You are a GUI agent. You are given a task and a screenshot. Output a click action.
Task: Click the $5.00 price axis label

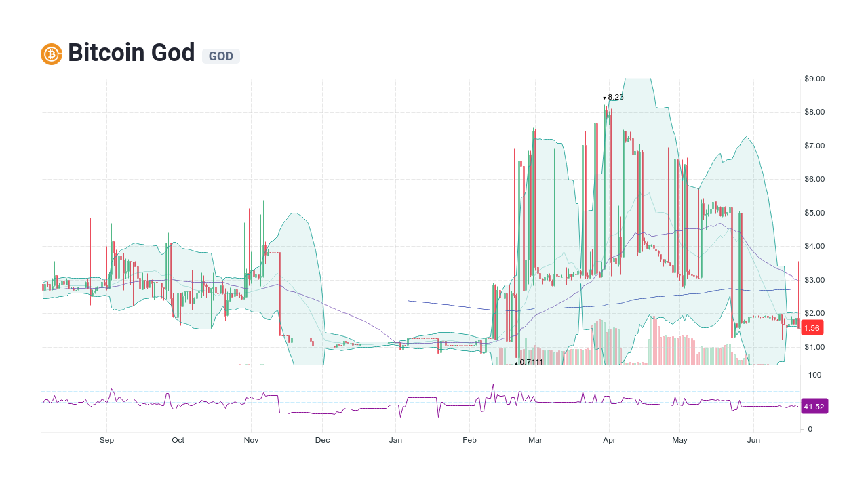pos(814,213)
